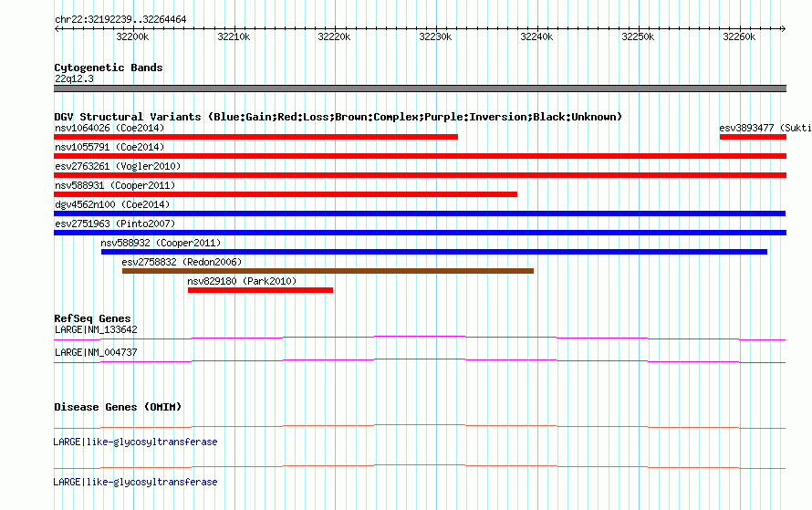This screenshot has width=812, height=510.
Task: Click the 32200k ruler mark
Action: coord(132,36)
